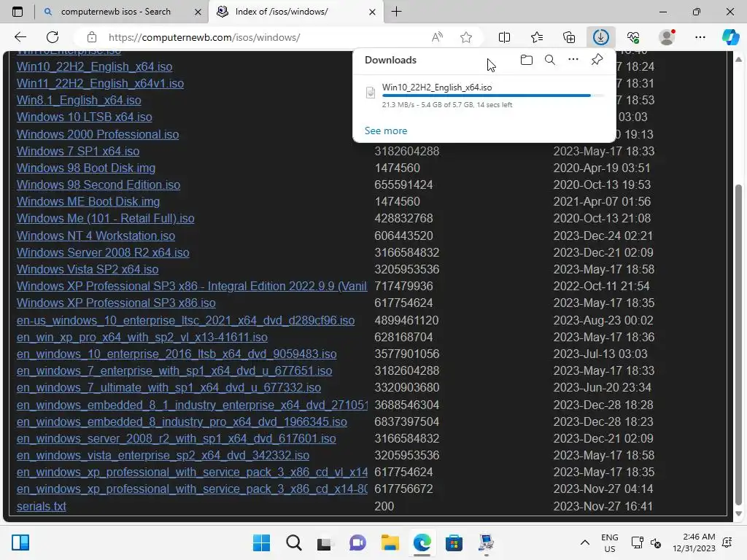
Task: Open a new browser tab
Action: [x=396, y=12]
